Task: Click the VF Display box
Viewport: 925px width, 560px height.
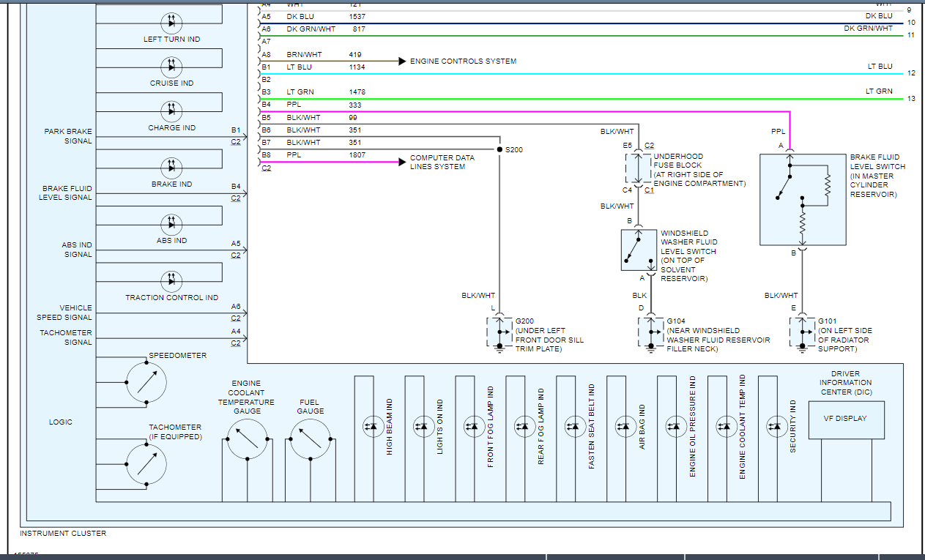Action: pyautogui.click(x=846, y=419)
